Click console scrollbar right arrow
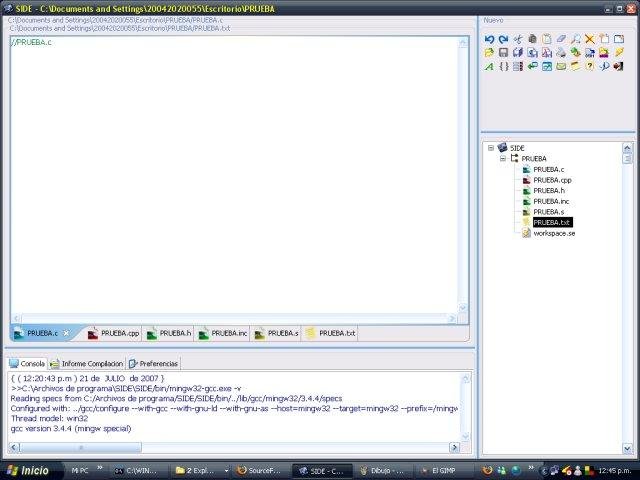Image resolution: width=640 pixels, height=480 pixels. pyautogui.click(x=454, y=447)
